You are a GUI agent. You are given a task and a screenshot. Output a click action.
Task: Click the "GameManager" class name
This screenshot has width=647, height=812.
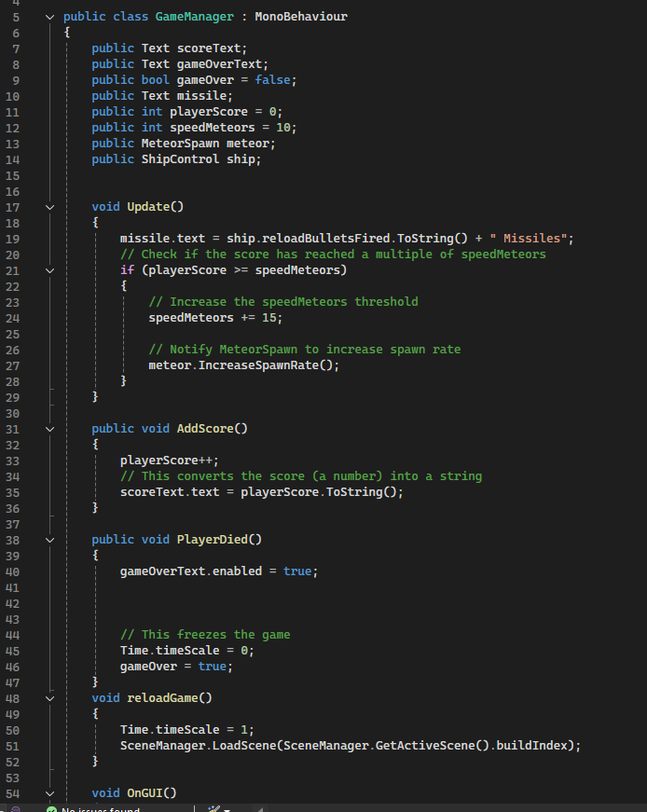pyautogui.click(x=195, y=17)
